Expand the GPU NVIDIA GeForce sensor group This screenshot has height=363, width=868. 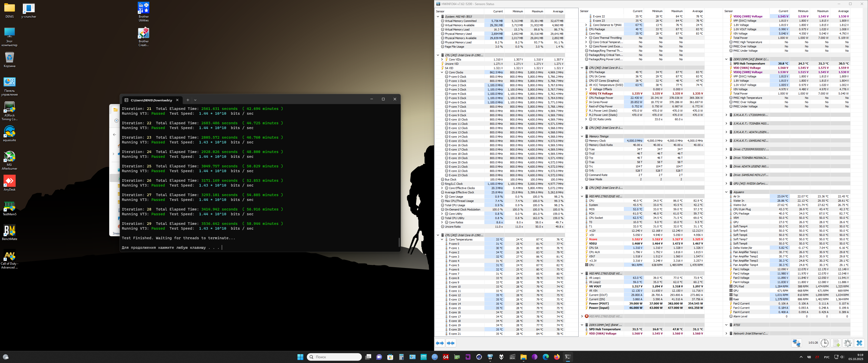726,184
